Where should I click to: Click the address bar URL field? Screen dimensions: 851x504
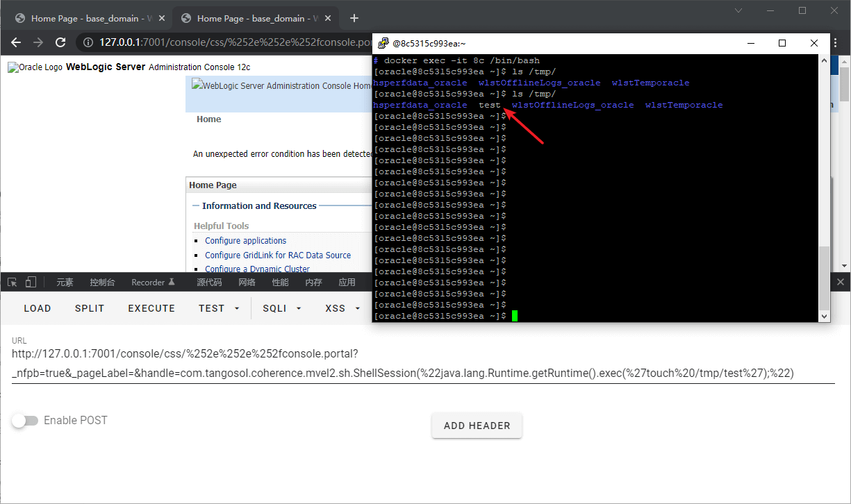235,42
